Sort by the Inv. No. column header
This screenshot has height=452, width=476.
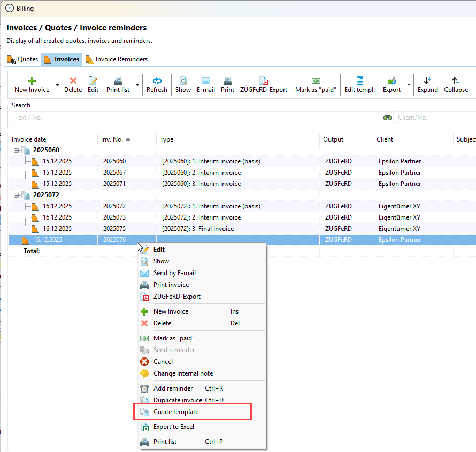[112, 139]
